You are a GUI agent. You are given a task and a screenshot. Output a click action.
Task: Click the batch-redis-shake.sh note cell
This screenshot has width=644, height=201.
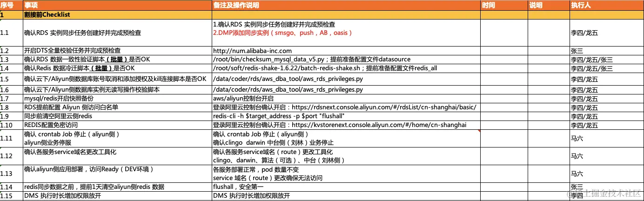(346, 68)
